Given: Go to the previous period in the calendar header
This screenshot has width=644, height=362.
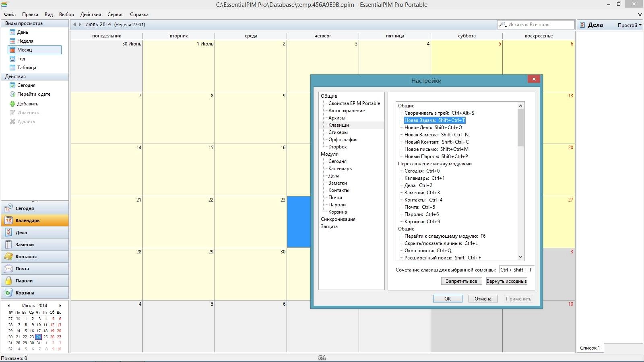Looking at the screenshot, I should 74,25.
